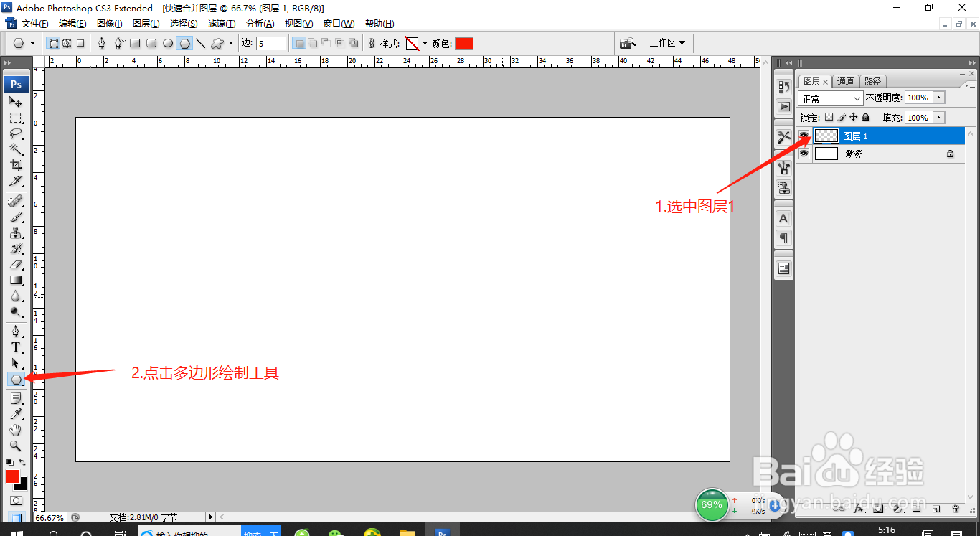980x536 pixels.
Task: Select the Notes tool
Action: tap(16, 399)
